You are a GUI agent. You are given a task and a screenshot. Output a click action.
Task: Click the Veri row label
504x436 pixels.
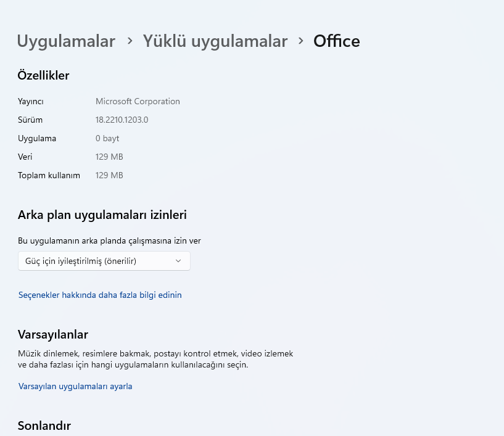point(26,157)
